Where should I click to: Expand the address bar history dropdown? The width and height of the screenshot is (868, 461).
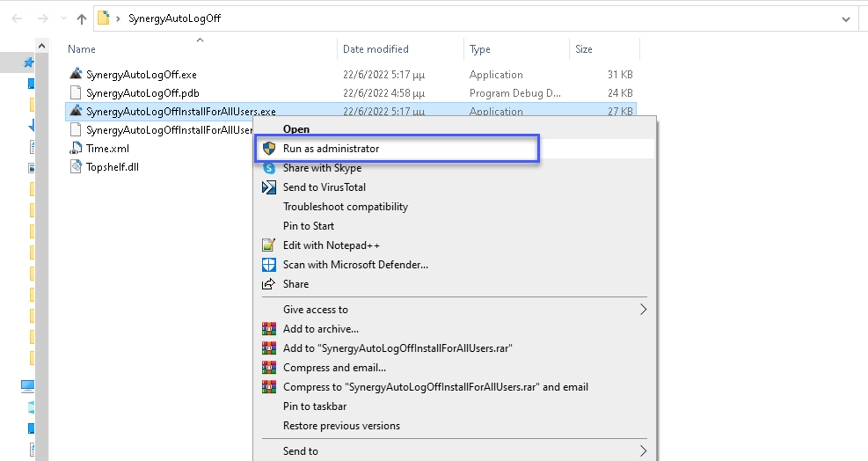846,18
